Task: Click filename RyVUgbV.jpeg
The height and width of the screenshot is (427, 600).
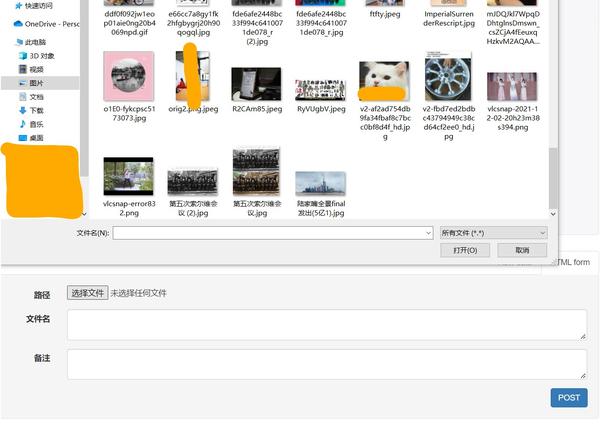Action: click(x=321, y=109)
